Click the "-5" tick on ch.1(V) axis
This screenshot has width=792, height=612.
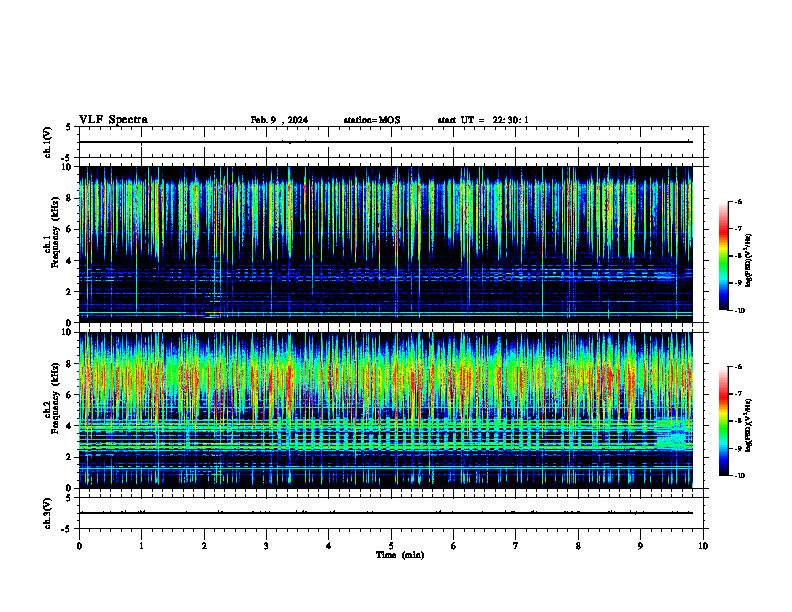coord(67,158)
